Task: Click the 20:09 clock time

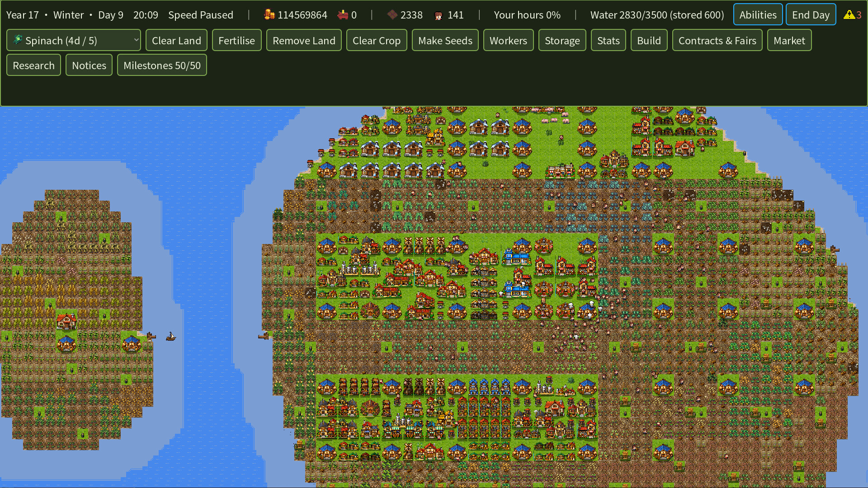Action: [x=146, y=15]
